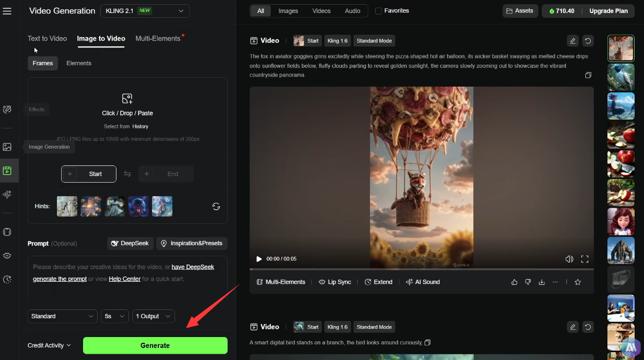Copy the digital bird prompt
This screenshot has width=644, height=360.
(428, 343)
